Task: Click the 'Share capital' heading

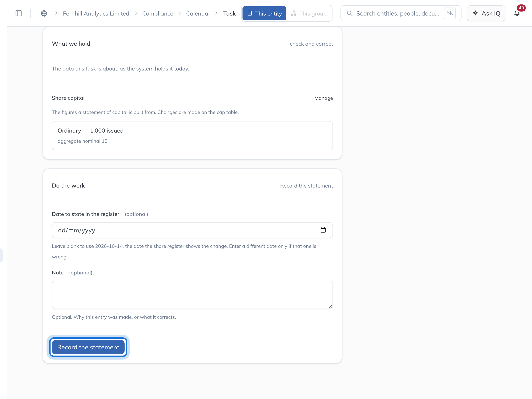Action: point(68,98)
